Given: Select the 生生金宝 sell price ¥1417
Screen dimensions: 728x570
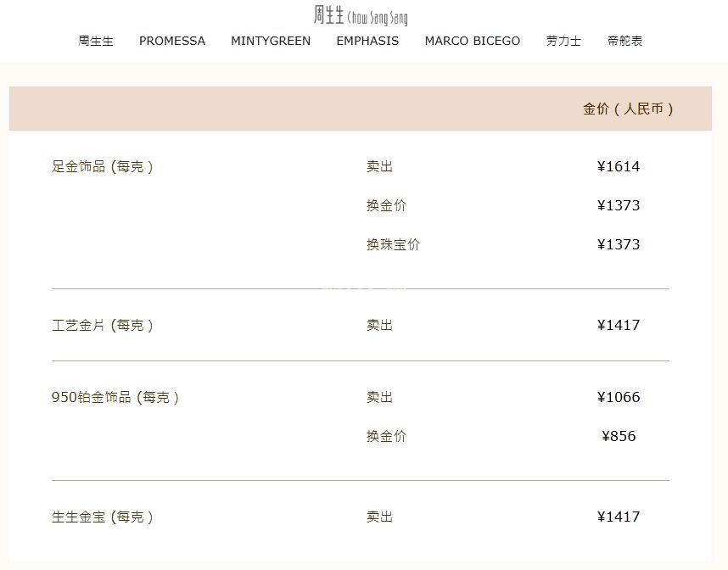Looking at the screenshot, I should tap(619, 517).
